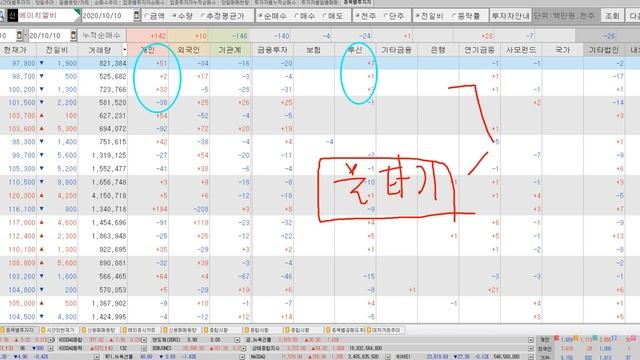Select the 수량 radio option
The image size is (640, 360).
pos(182,16)
